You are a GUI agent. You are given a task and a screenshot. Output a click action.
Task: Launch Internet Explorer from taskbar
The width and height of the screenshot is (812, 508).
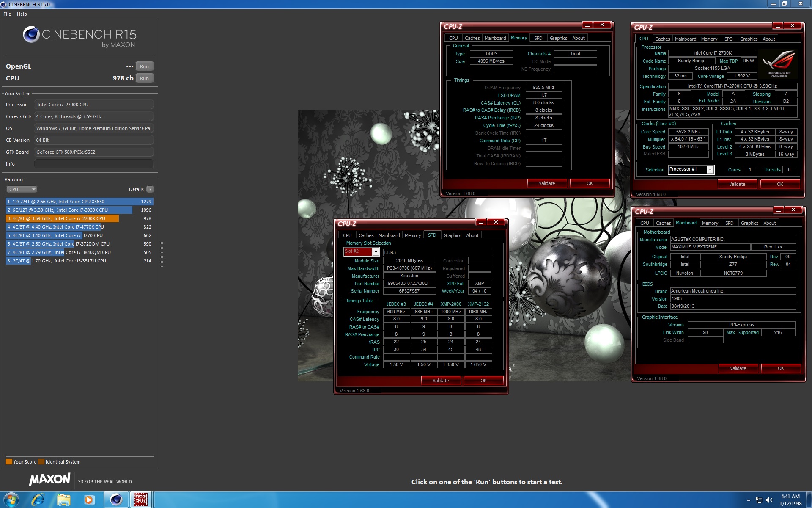[x=38, y=500]
